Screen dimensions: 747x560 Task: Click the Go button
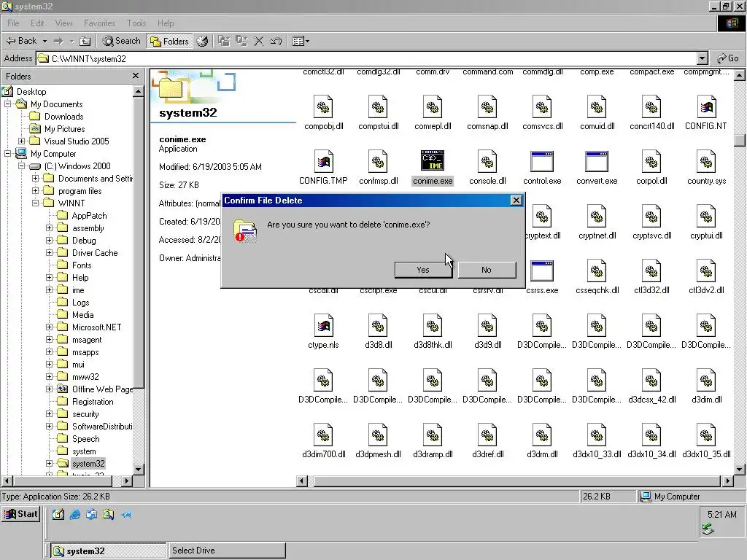pos(728,58)
